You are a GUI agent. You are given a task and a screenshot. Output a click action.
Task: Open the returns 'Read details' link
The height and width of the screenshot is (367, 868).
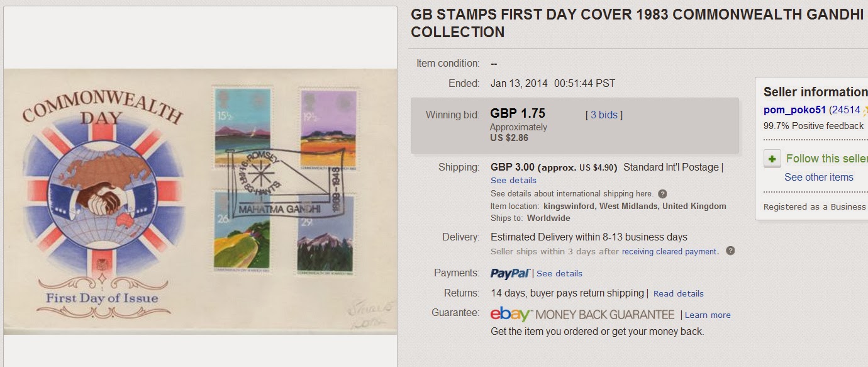[678, 294]
